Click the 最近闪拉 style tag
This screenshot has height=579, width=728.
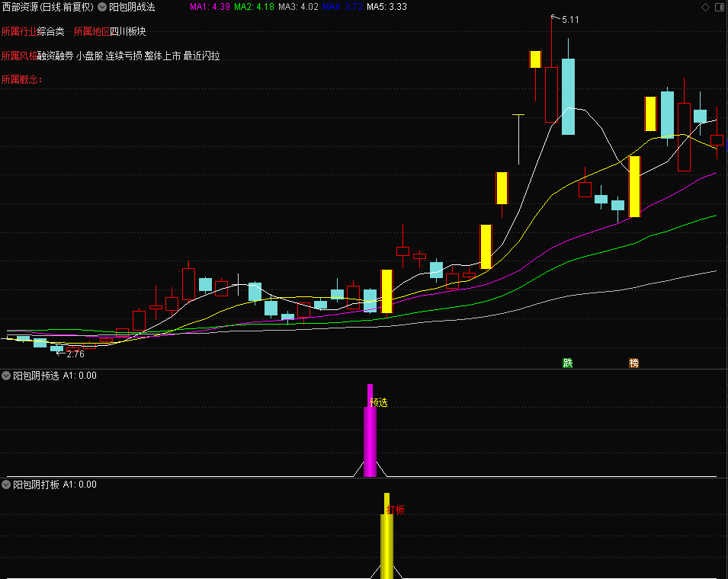[201, 56]
